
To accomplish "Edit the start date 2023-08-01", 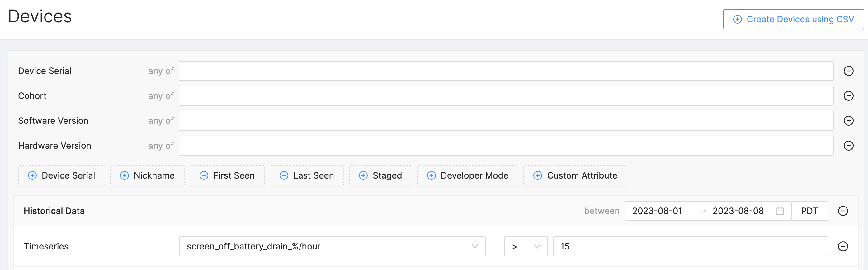I will [657, 211].
